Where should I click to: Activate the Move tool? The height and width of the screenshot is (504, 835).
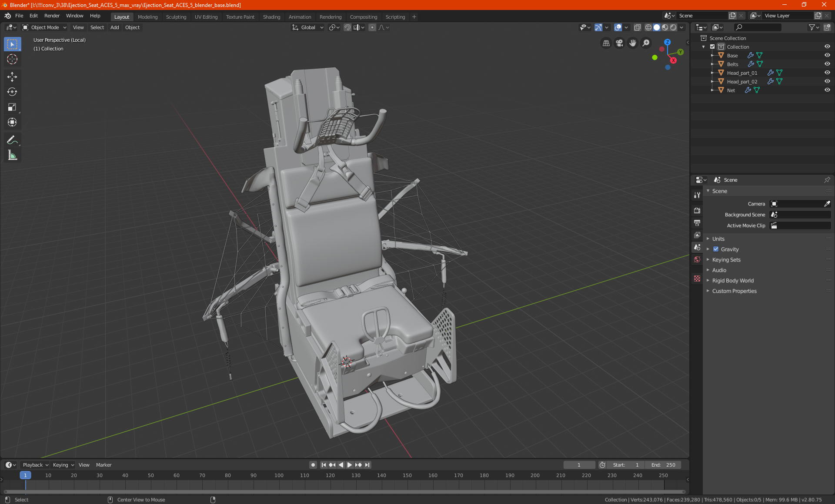click(x=12, y=77)
